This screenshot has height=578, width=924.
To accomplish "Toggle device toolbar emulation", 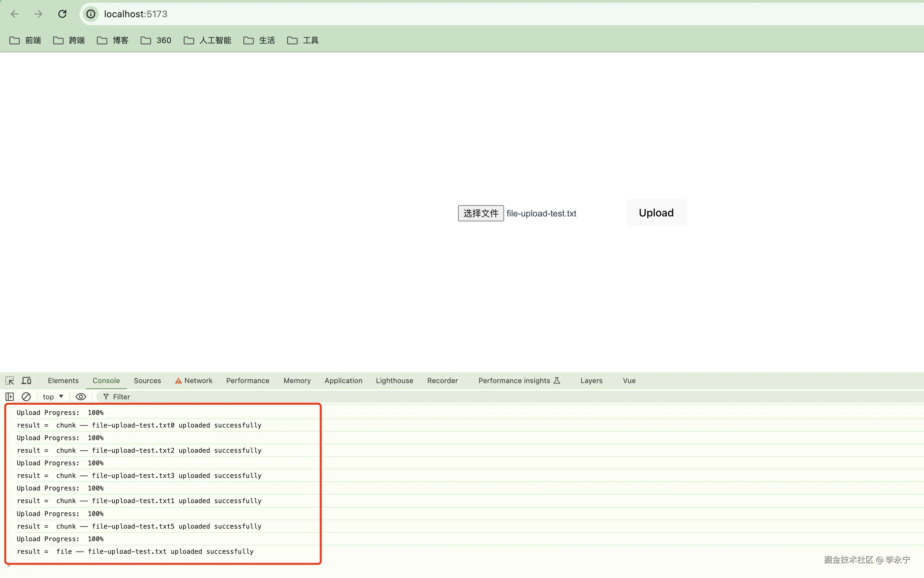I will click(x=27, y=380).
